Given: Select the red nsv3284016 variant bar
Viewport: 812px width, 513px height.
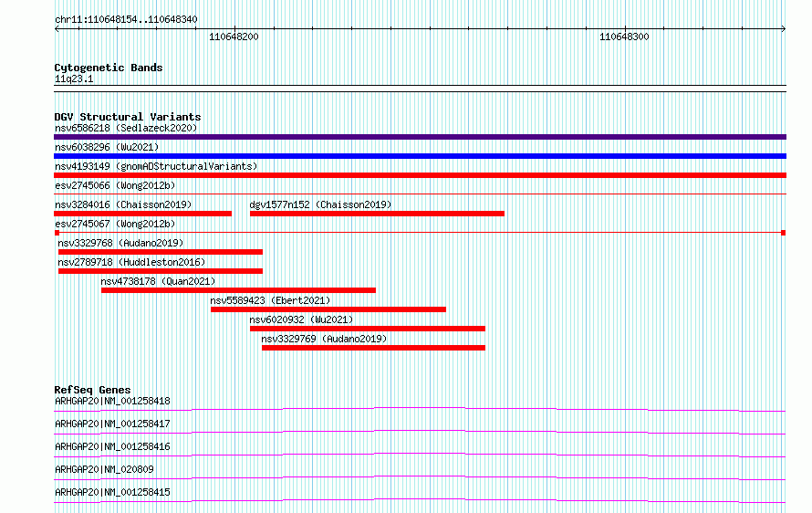Looking at the screenshot, I should [143, 214].
